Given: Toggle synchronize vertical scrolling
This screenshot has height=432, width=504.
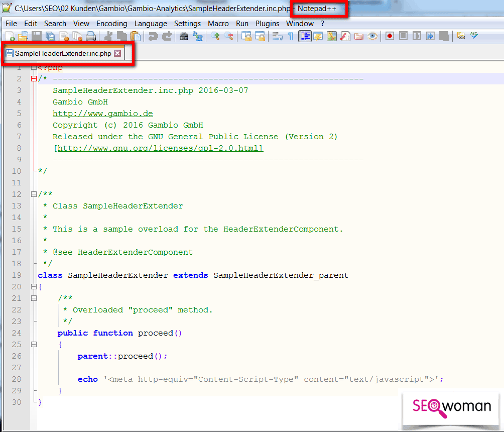Looking at the screenshot, I should (246, 36).
